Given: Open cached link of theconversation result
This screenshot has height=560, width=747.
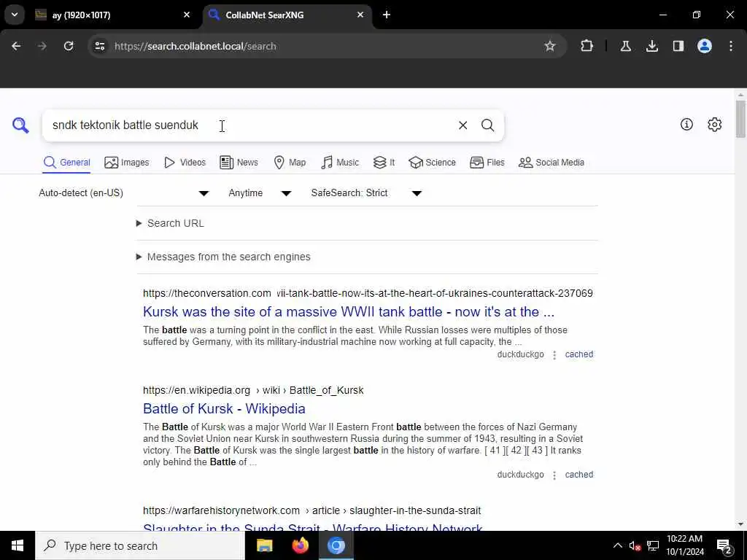Looking at the screenshot, I should 578,354.
